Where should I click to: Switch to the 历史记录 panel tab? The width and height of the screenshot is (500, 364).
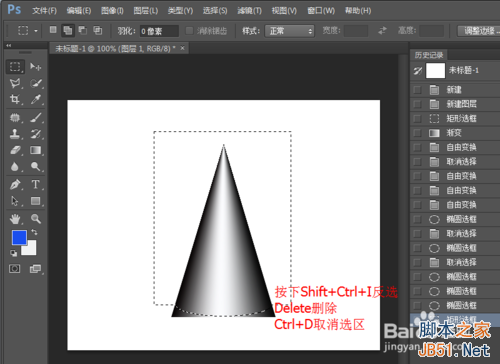click(429, 55)
